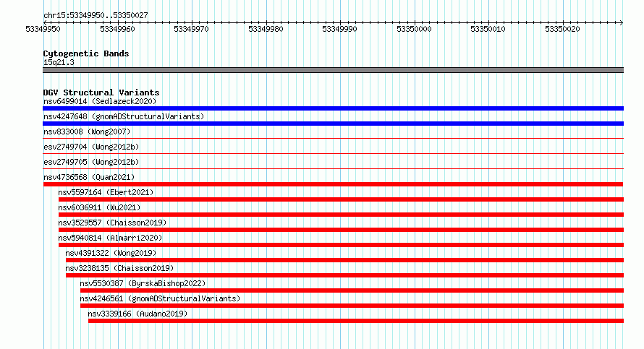Click ruler position 53349980
The width and height of the screenshot is (644, 349).
266,29
